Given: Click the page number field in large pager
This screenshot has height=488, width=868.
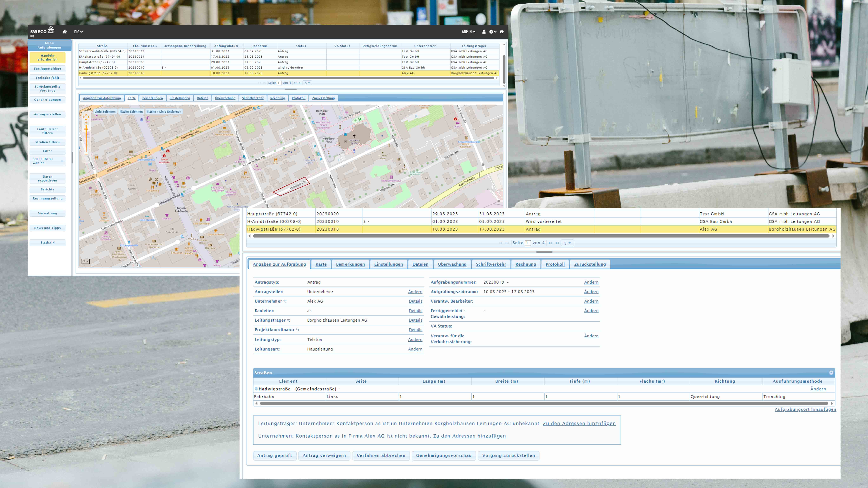Looking at the screenshot, I should click(528, 243).
